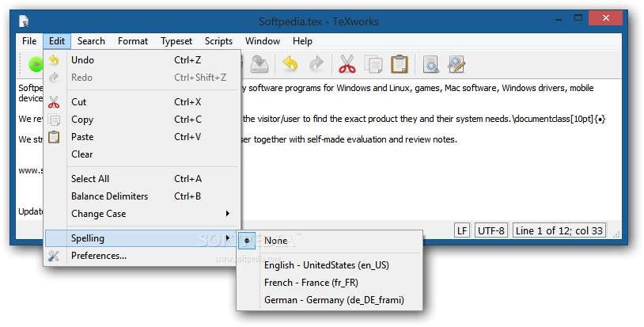Image resolution: width=644 pixels, height=327 pixels.
Task: Open the Window menu
Action: coord(263,41)
